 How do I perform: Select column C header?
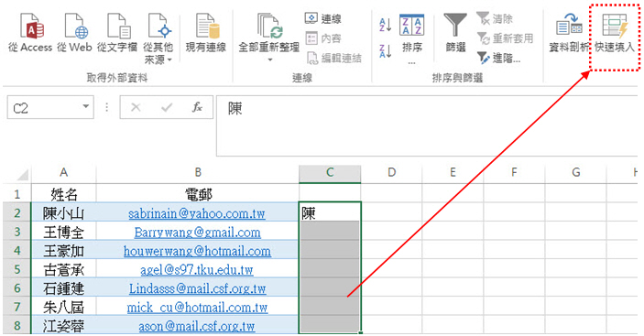(330, 173)
